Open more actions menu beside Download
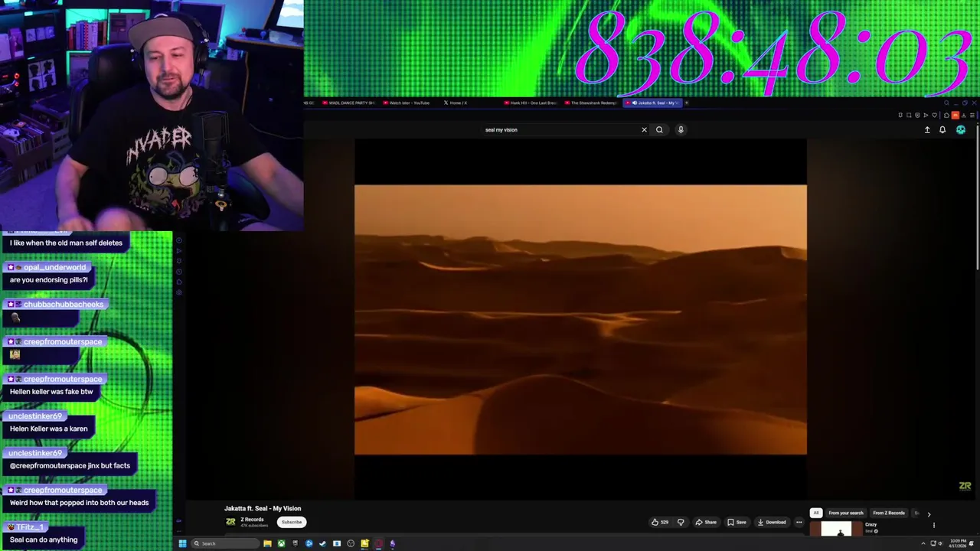Image resolution: width=980 pixels, height=551 pixels. coord(799,522)
